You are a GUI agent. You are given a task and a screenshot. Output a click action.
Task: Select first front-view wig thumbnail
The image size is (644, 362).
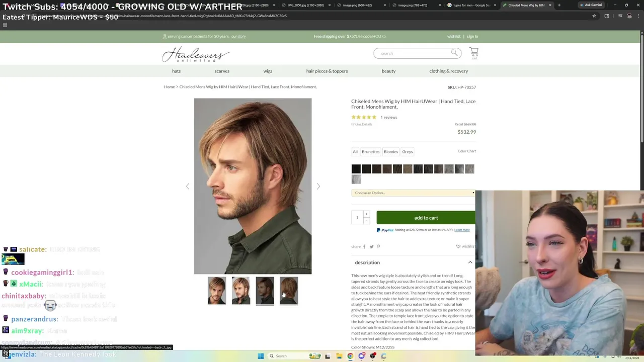217,291
